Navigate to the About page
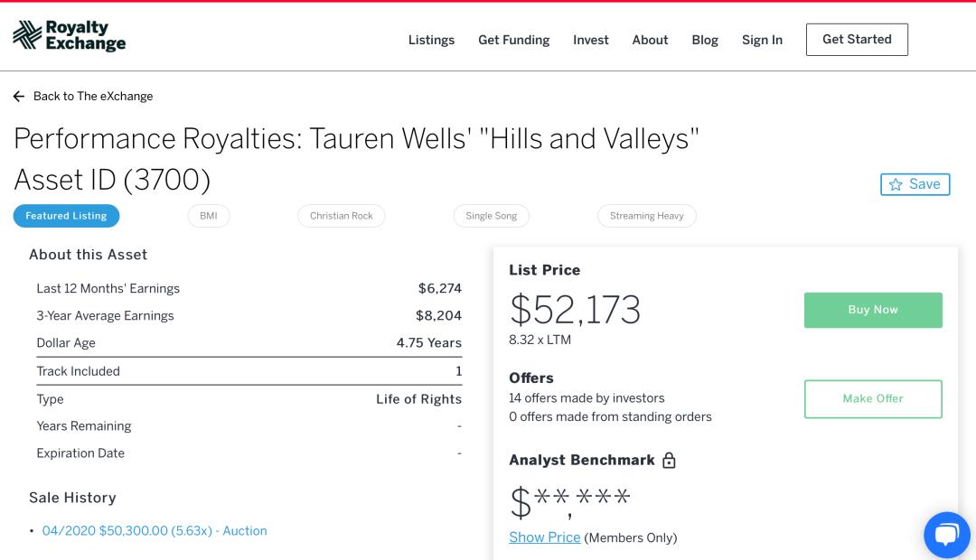 pyautogui.click(x=650, y=40)
